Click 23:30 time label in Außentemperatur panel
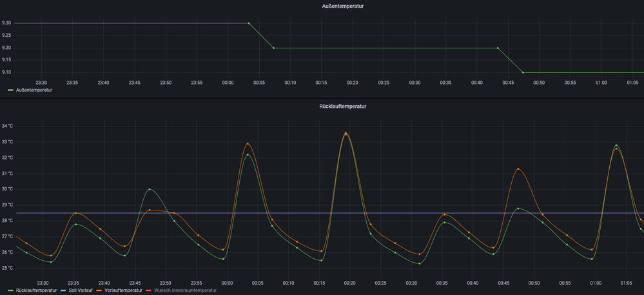Image resolution: width=644 pixels, height=295 pixels. (41, 83)
